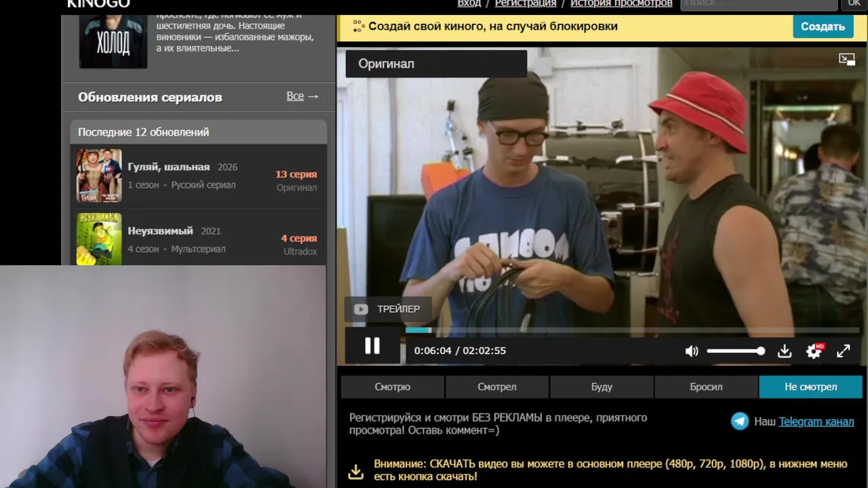This screenshot has height=488, width=868.
Task: Click the Создать button
Action: tap(823, 26)
